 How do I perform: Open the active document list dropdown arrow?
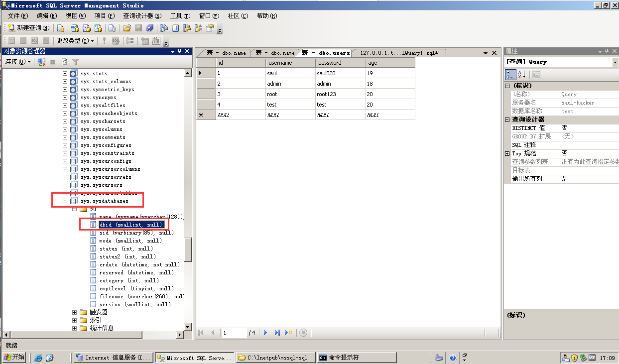[486, 52]
